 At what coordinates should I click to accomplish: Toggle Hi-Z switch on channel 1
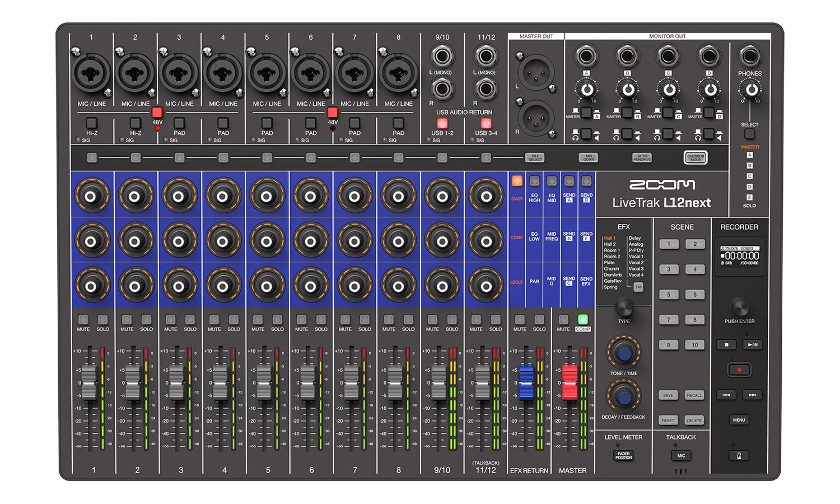[x=91, y=123]
